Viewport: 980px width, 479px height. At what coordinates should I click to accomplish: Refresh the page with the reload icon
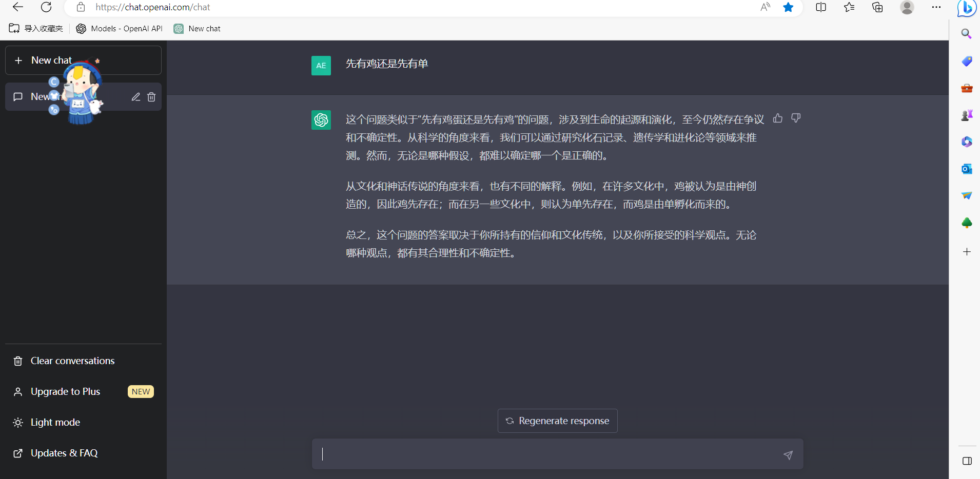coord(46,7)
